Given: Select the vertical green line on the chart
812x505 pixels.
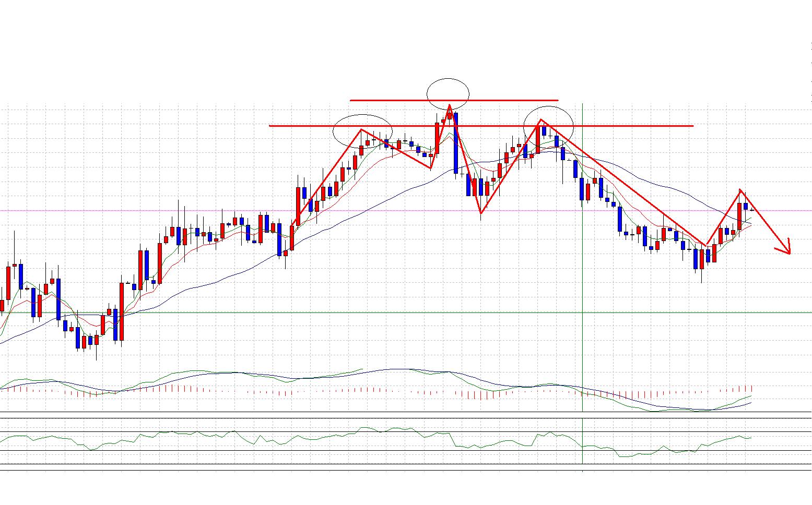Looking at the screenshot, I should pyautogui.click(x=582, y=287).
